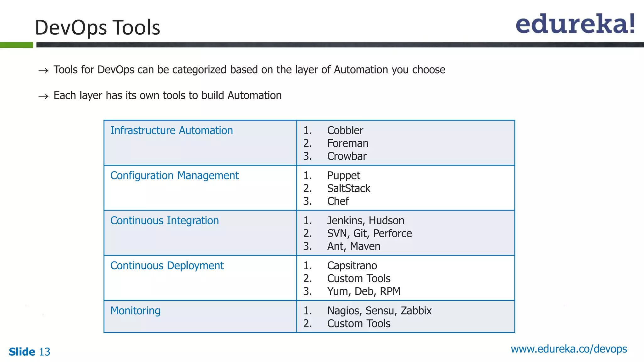Click Custom Tools under Monitoring
Screen dimensions: 644x362
click(359, 324)
